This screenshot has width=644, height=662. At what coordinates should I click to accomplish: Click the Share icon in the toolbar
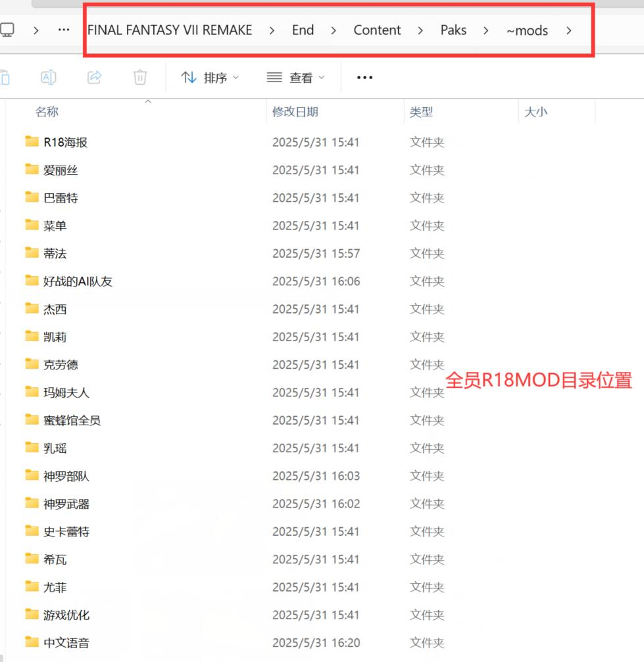[94, 77]
